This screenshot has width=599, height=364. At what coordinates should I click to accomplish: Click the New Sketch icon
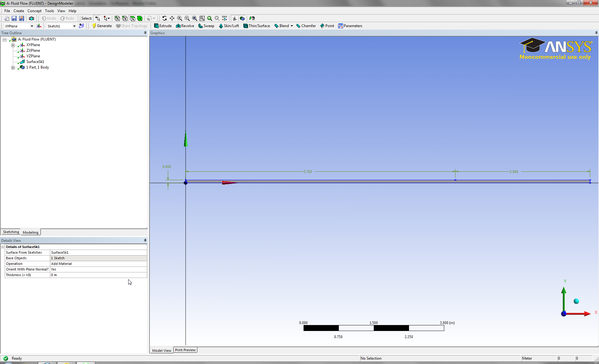(81, 26)
